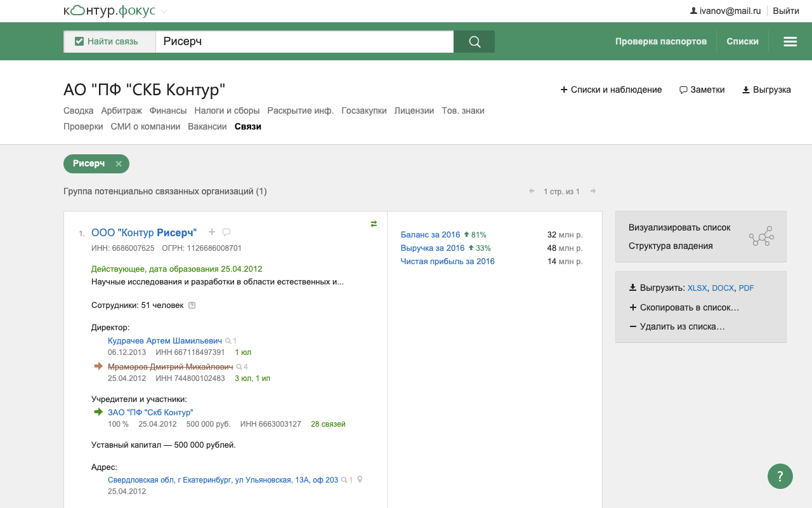812x508 pixels.
Task: Click the green swap arrows icon
Action: click(374, 224)
